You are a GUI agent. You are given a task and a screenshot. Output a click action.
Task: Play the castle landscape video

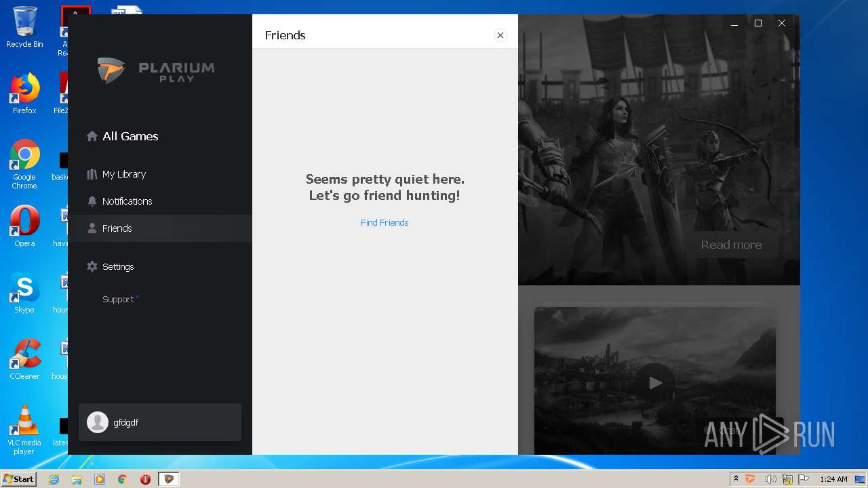(655, 383)
